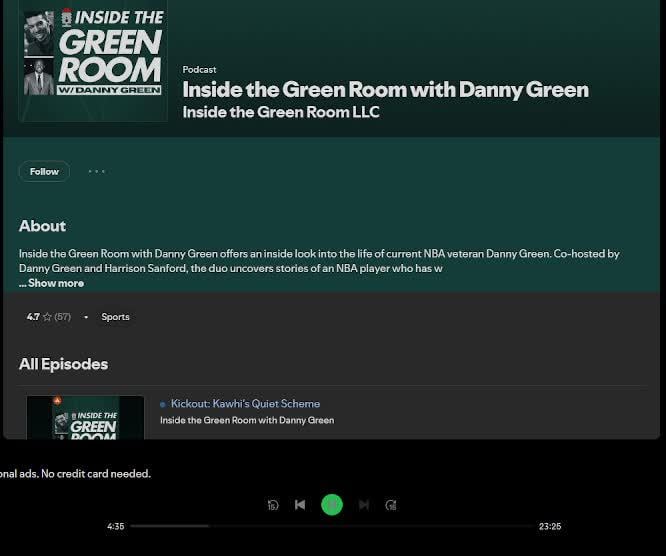Skip forward 15 seconds in the episode
This screenshot has width=666, height=556.
[391, 505]
